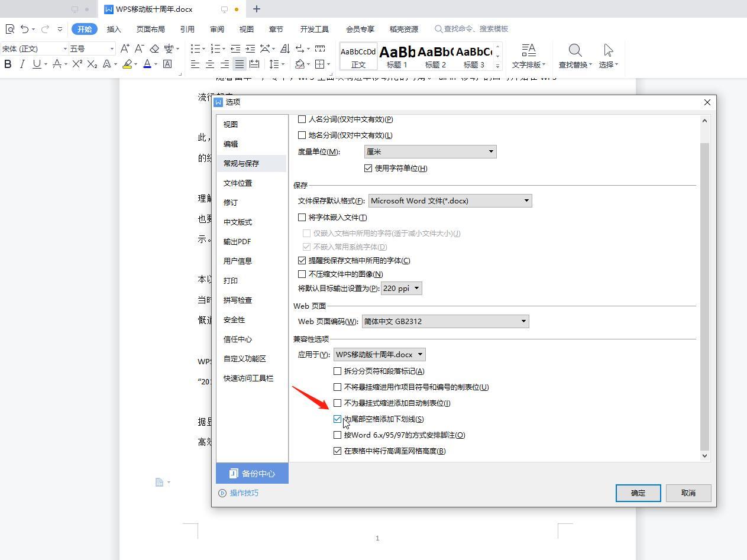Uncheck 提醒我保存文档中所用的字体

tap(302, 260)
